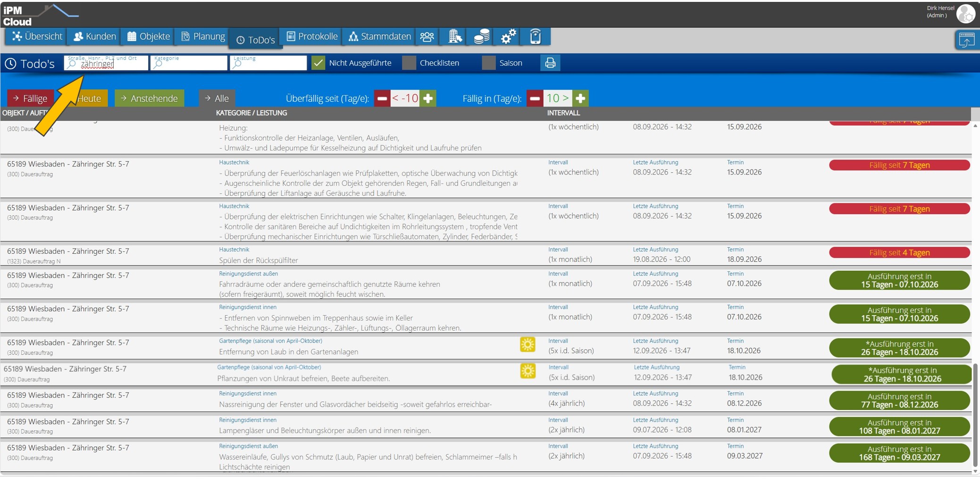Click sun icon on Entfernung von Laub row
Viewport: 980px width, 484px height.
(x=528, y=344)
